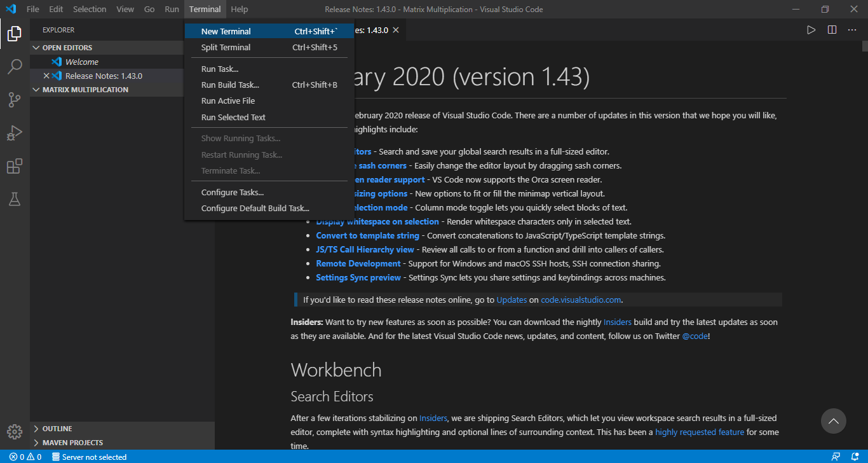Close Release Notes in Open Editors list
Screen dimensions: 868x463
tap(46, 76)
